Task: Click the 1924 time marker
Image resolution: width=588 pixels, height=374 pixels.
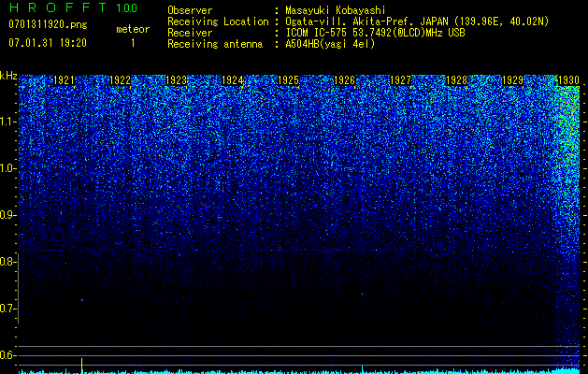Action: (x=232, y=80)
